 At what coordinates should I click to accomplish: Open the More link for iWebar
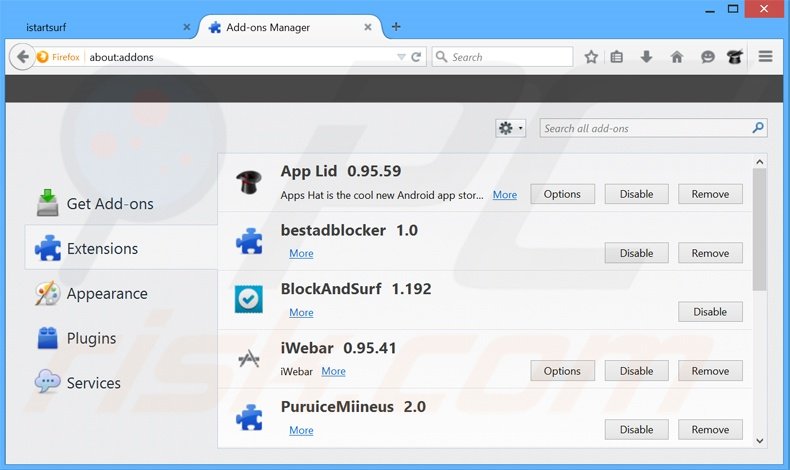334,371
